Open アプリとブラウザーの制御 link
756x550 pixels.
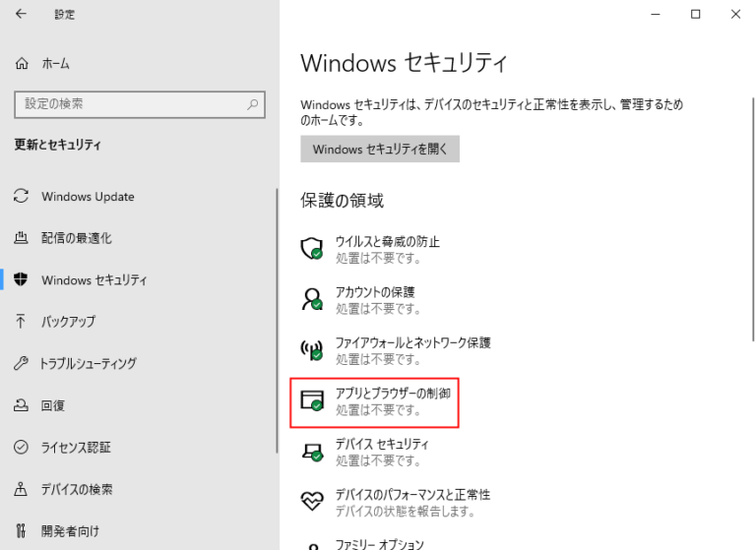coord(393,394)
